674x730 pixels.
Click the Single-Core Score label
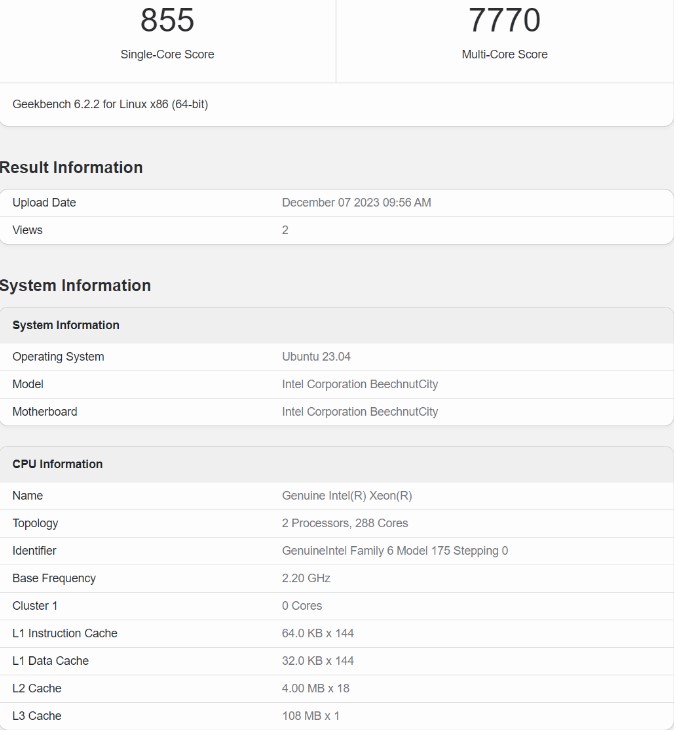coord(167,54)
